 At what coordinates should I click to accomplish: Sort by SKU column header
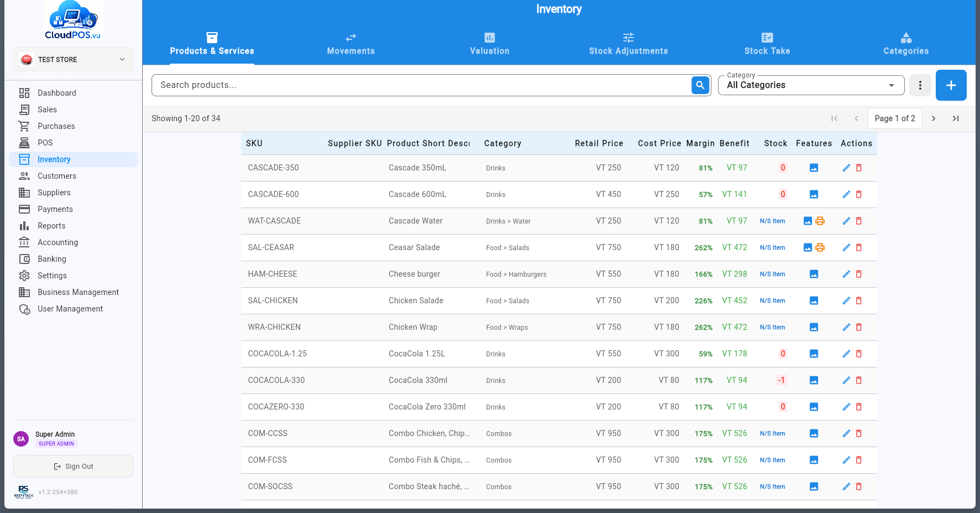pyautogui.click(x=254, y=143)
